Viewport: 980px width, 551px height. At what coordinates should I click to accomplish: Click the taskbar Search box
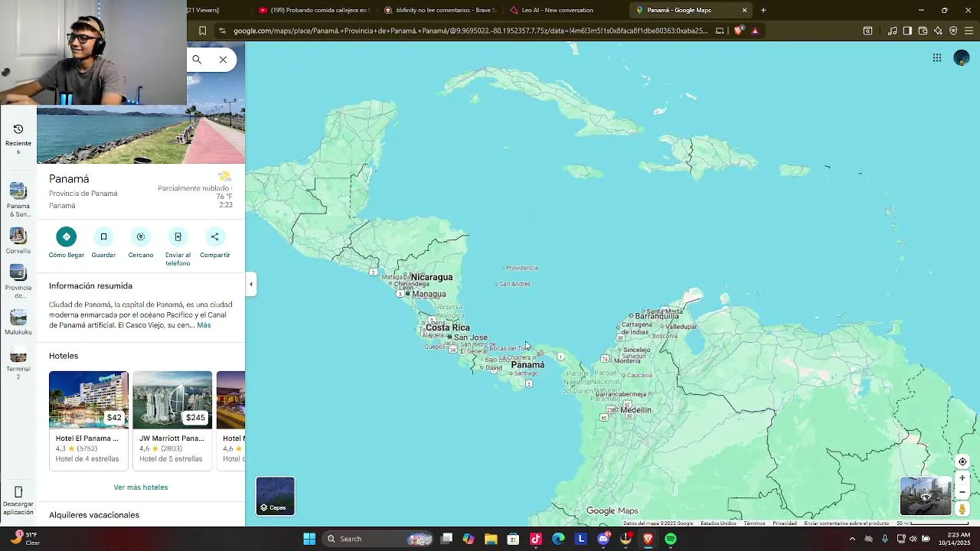379,539
